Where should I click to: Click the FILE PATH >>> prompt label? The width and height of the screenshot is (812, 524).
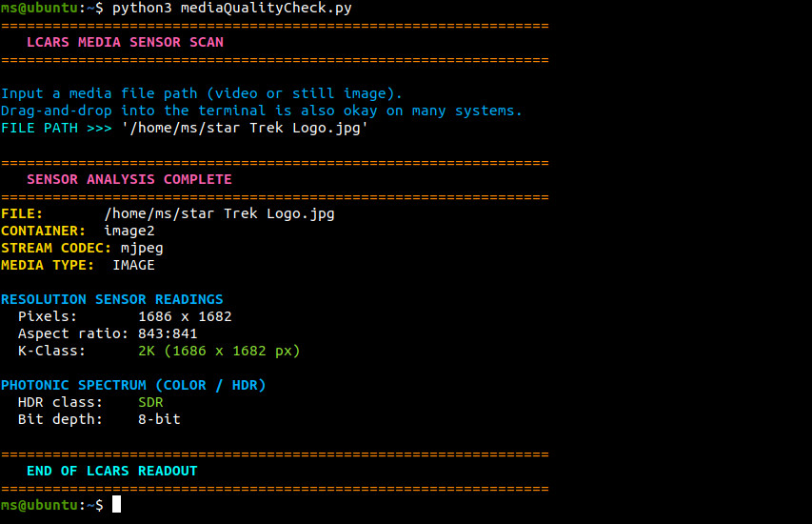click(x=56, y=128)
